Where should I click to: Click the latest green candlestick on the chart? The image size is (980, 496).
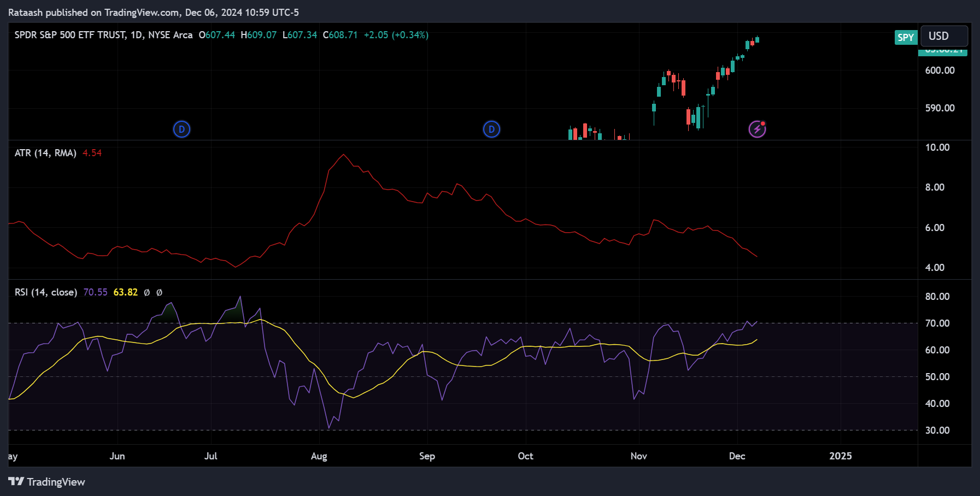(757, 39)
